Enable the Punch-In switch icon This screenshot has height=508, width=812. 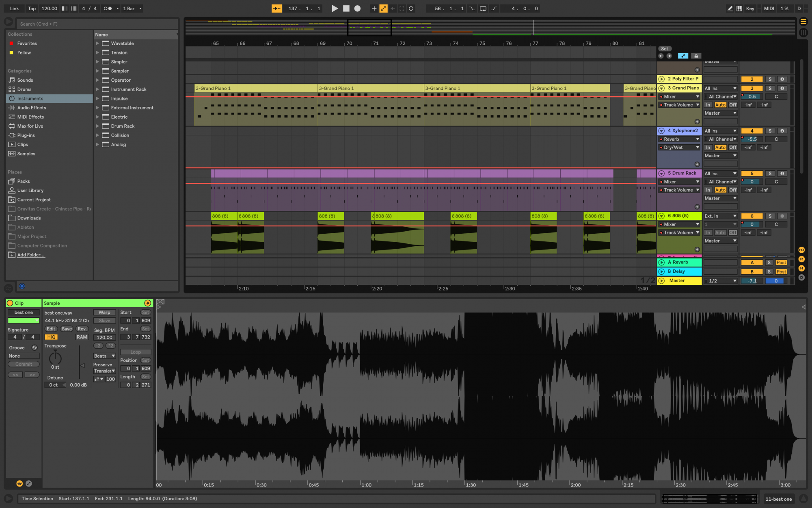click(x=472, y=8)
